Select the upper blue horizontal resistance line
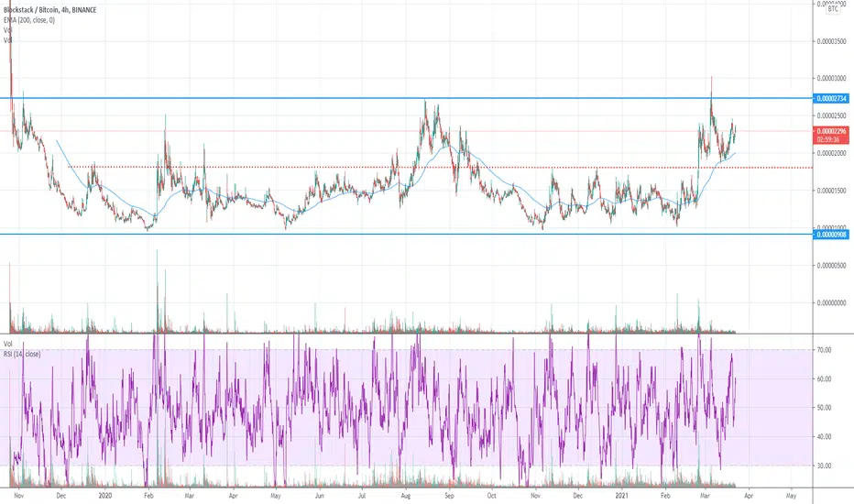854x504 pixels. click(406, 98)
